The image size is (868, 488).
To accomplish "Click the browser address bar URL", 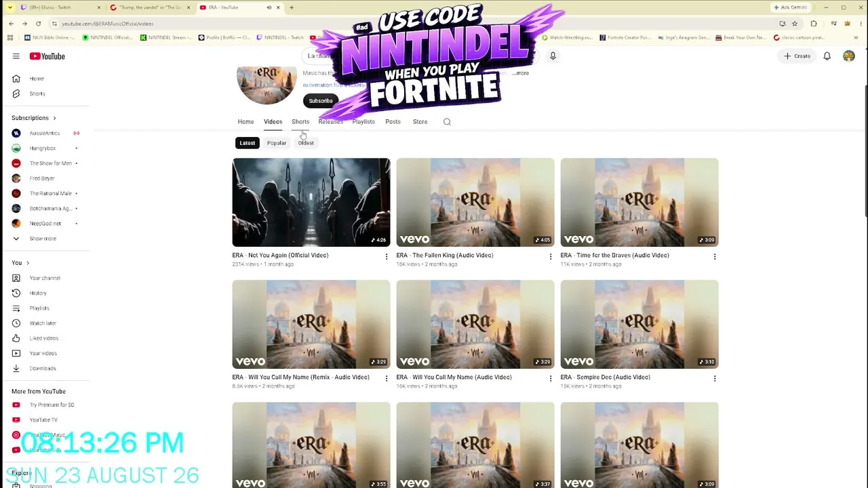I will click(x=107, y=24).
